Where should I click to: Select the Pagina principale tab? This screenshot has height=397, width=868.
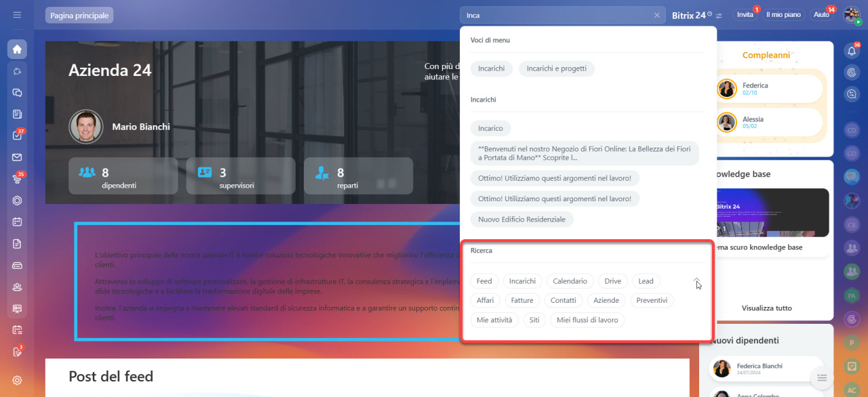79,15
